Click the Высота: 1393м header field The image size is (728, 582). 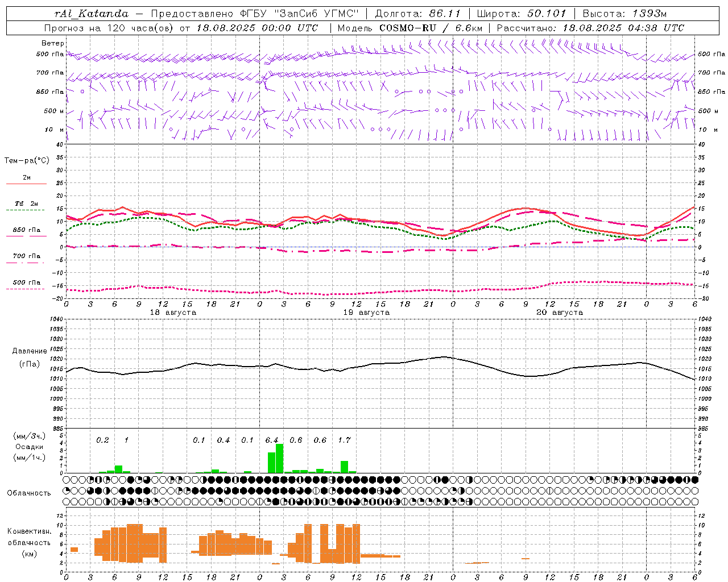pyautogui.click(x=624, y=14)
